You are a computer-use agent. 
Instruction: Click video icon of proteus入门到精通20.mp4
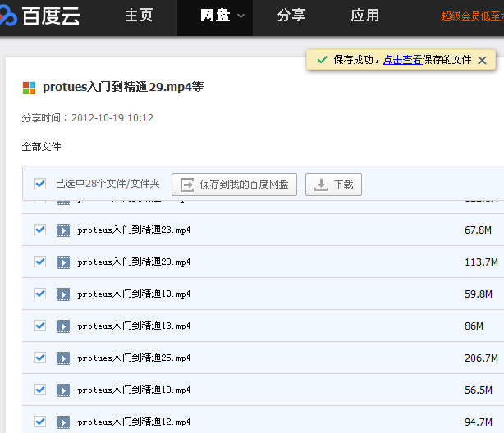(x=63, y=262)
